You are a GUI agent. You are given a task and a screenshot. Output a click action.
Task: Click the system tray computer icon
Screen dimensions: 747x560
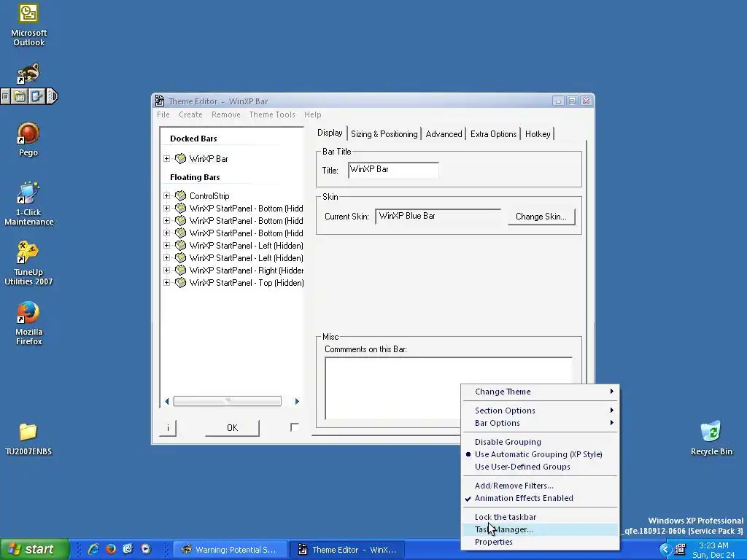[x=680, y=550]
